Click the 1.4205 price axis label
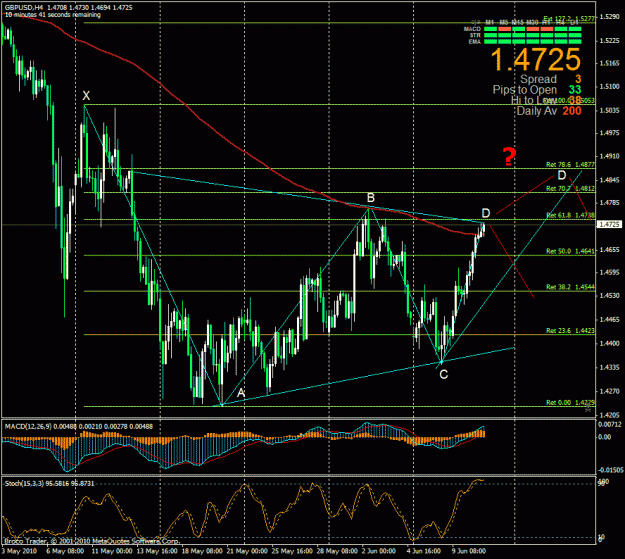 click(x=610, y=415)
